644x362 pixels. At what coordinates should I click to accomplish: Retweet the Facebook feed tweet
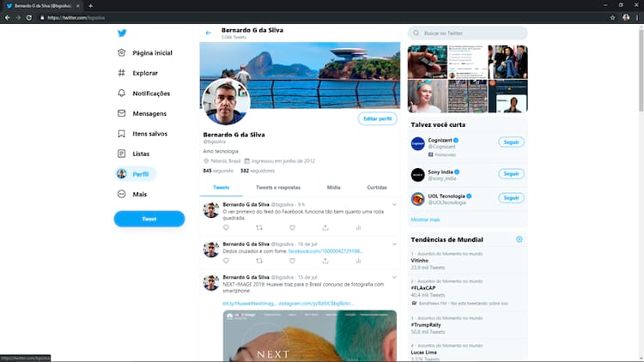pyautogui.click(x=259, y=227)
